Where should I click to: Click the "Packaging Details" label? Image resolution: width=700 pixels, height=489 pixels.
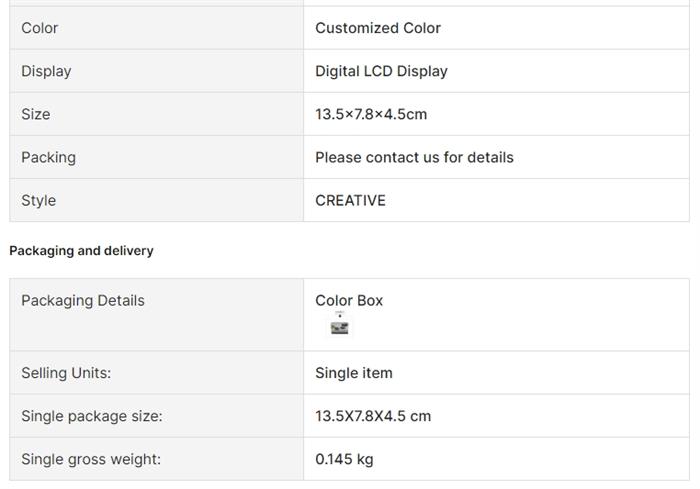(x=83, y=300)
